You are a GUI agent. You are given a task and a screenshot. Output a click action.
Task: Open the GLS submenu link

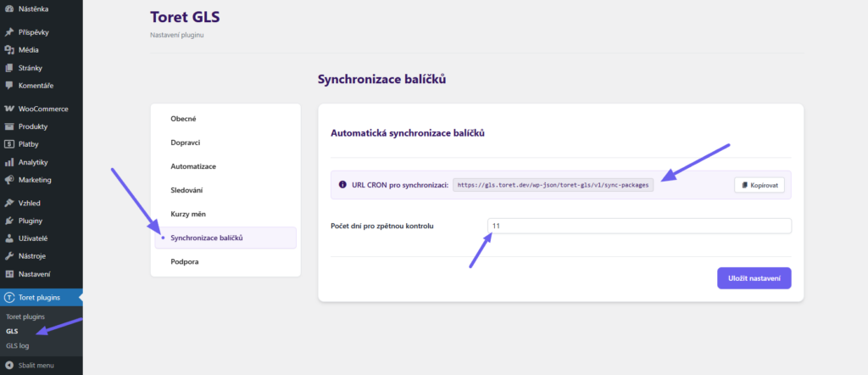(x=12, y=331)
